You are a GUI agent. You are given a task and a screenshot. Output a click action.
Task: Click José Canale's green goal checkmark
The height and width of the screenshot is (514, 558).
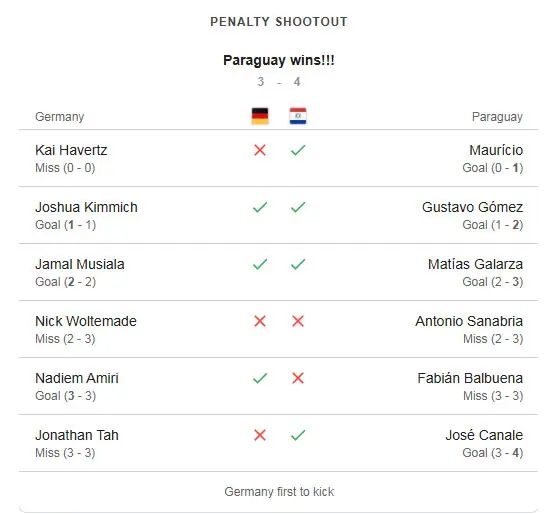(298, 435)
